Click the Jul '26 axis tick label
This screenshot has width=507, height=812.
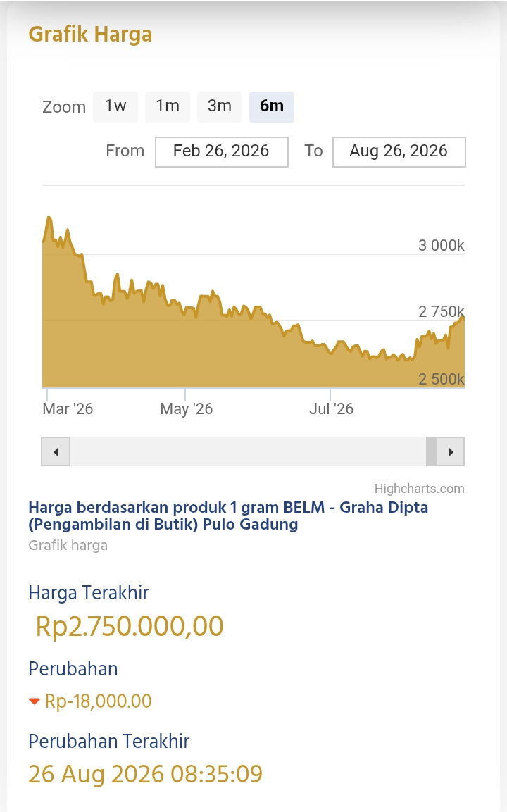click(332, 408)
